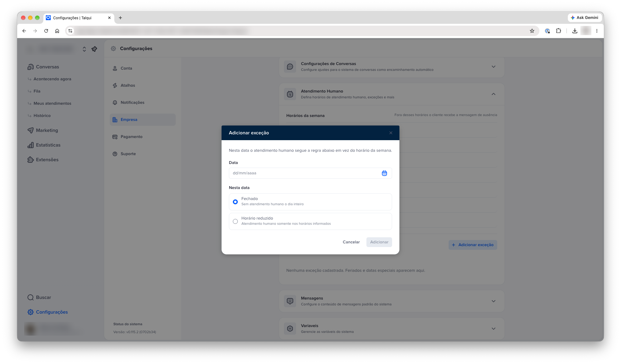
Task: Go to Conta settings
Action: [x=143, y=68]
